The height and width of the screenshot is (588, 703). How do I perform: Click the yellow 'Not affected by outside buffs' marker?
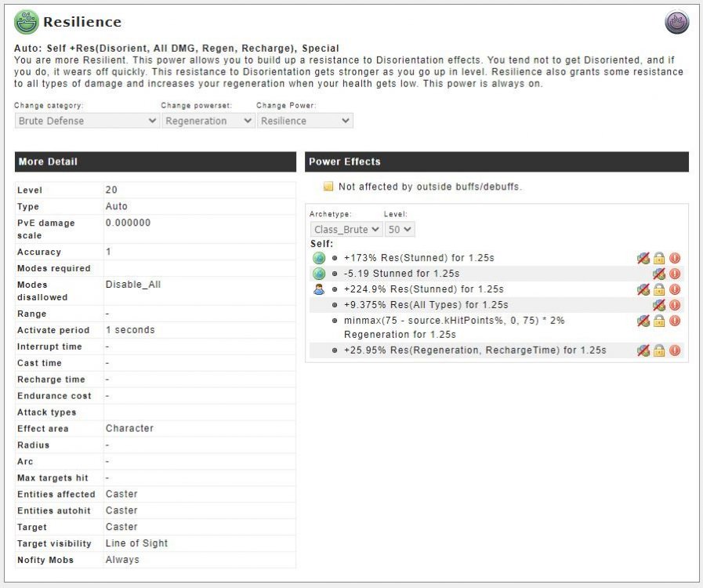[328, 187]
